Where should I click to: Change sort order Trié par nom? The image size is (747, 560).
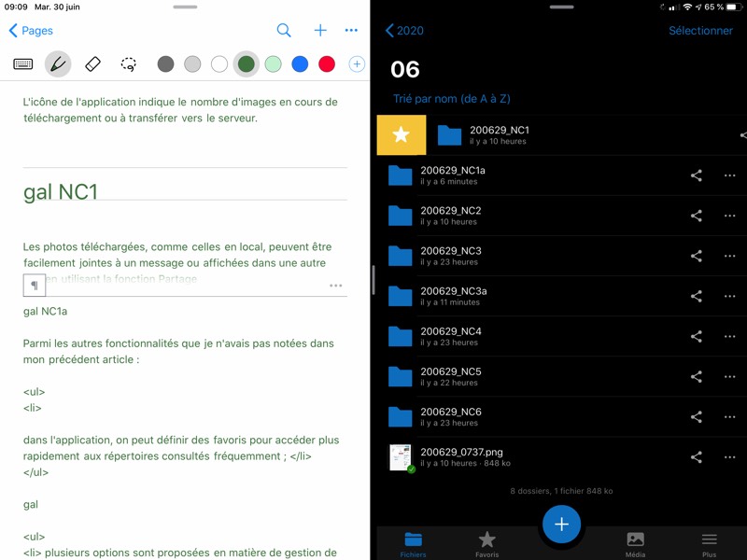coord(451,99)
